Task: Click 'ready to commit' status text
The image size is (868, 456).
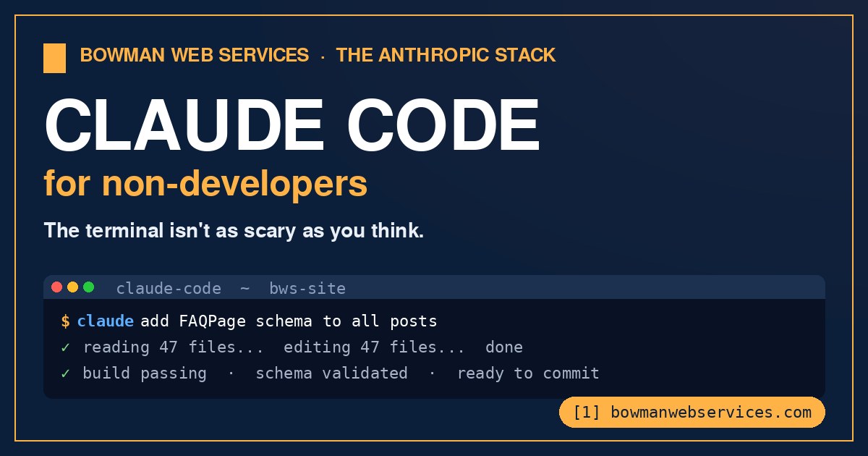Action: pyautogui.click(x=529, y=373)
